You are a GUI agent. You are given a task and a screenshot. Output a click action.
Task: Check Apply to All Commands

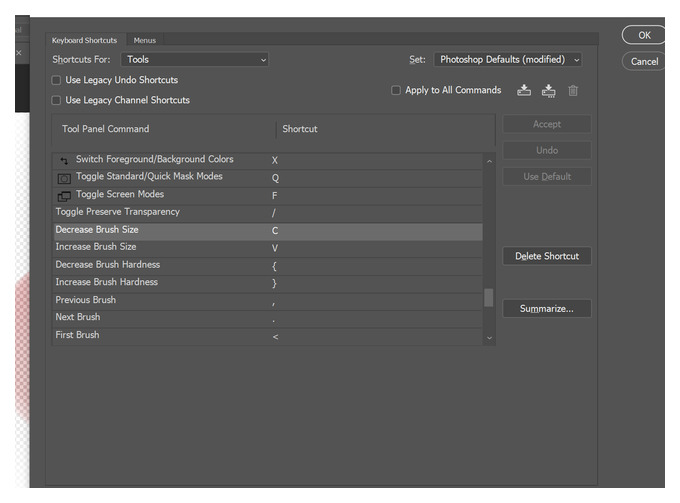[396, 90]
